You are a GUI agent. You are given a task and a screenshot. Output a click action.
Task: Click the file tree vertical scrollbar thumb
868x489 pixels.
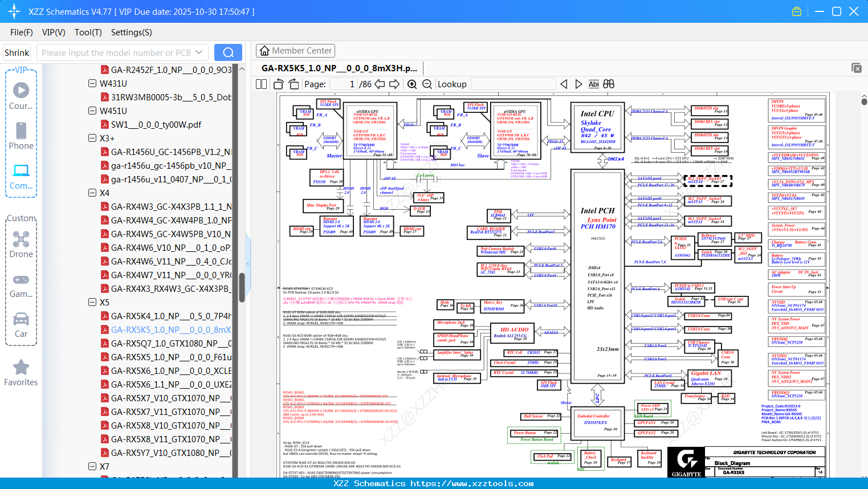pyautogui.click(x=242, y=287)
